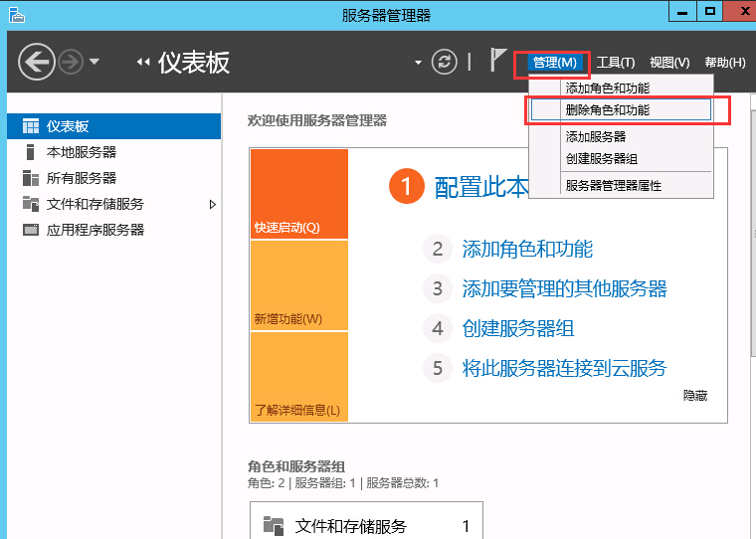Click the forward navigation arrow icon

pos(71,62)
